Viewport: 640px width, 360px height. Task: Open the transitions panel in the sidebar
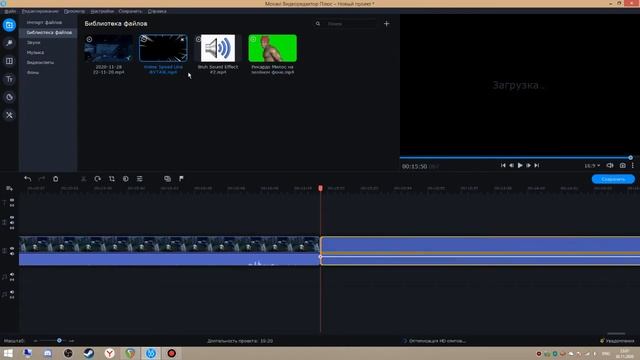click(x=9, y=61)
